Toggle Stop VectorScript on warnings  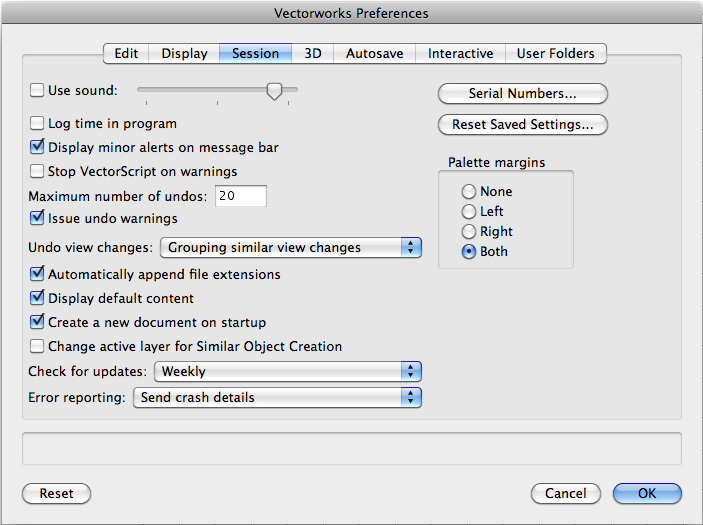click(38, 171)
